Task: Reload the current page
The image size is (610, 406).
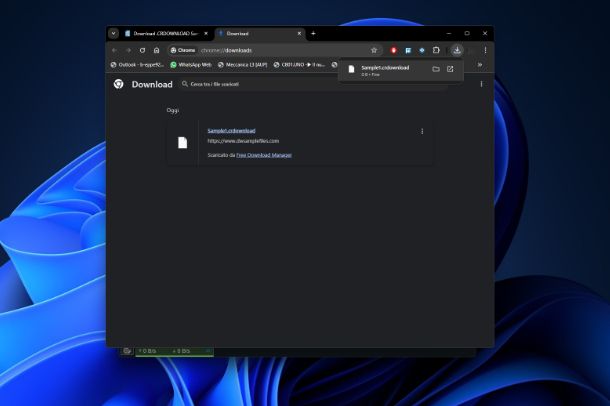Action: [142, 50]
